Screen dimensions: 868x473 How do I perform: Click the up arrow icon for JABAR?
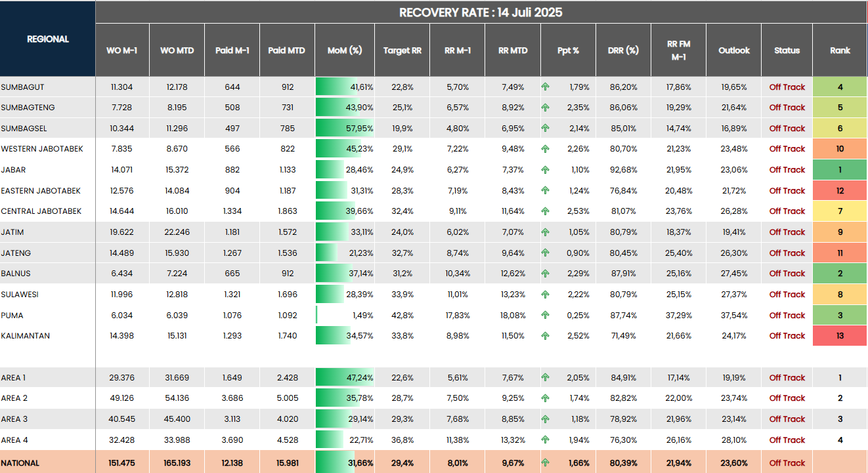[x=545, y=170]
